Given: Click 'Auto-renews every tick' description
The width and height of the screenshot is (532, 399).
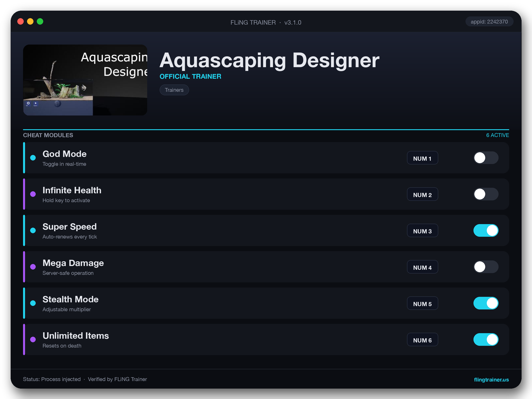Looking at the screenshot, I should coord(70,237).
